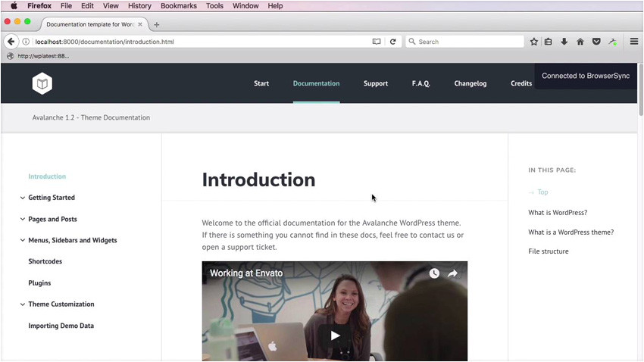Click the Watch later clock icon on video
The width and height of the screenshot is (644, 362).
pyautogui.click(x=434, y=273)
